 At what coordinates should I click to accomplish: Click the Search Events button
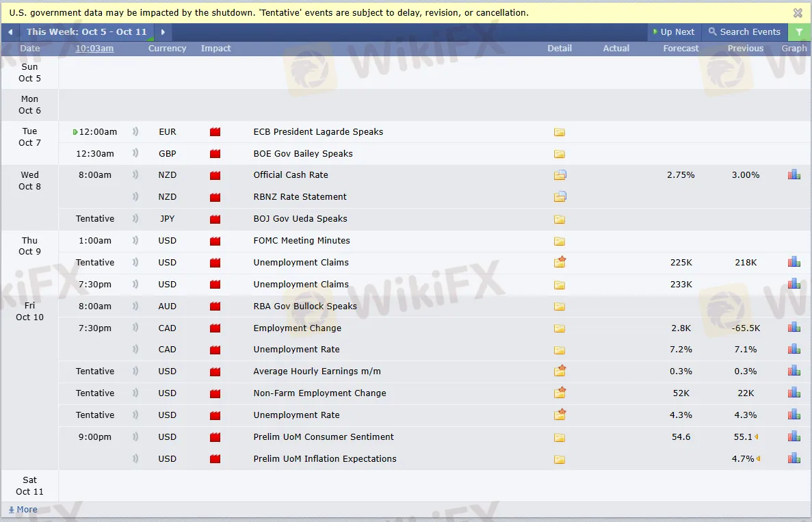pyautogui.click(x=744, y=32)
